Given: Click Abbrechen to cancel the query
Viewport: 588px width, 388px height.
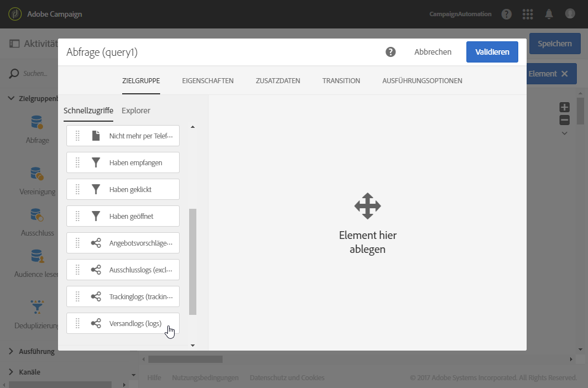Looking at the screenshot, I should tap(433, 52).
